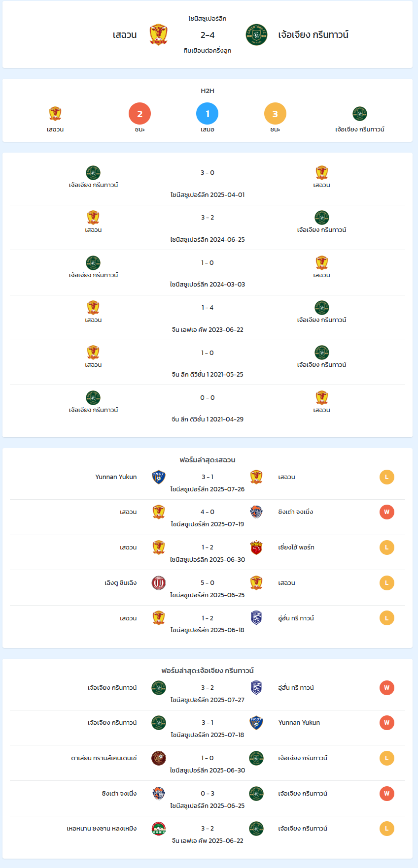Click เจ้อเจียง กรีนทาวน์ crest in match header
The image size is (418, 868).
[x=256, y=35]
